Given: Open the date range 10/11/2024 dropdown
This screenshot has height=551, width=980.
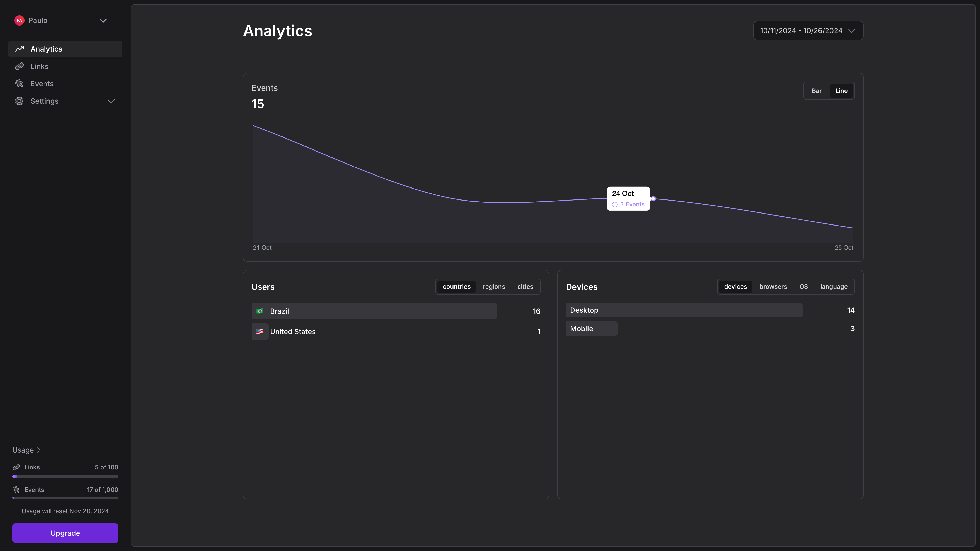Looking at the screenshot, I should [808, 31].
